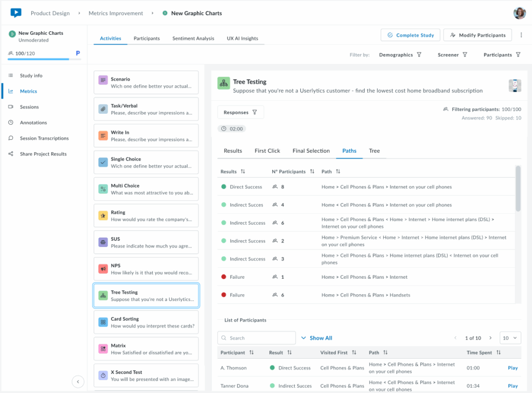Switch to the First Click tab
The width and height of the screenshot is (532, 393).
[x=267, y=151]
